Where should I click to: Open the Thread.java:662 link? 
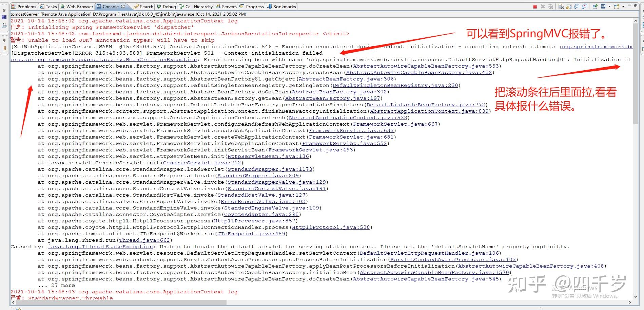point(144,240)
